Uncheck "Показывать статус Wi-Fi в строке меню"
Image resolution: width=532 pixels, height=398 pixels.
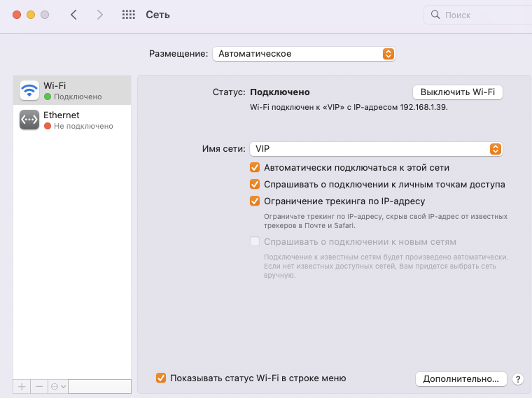161,378
